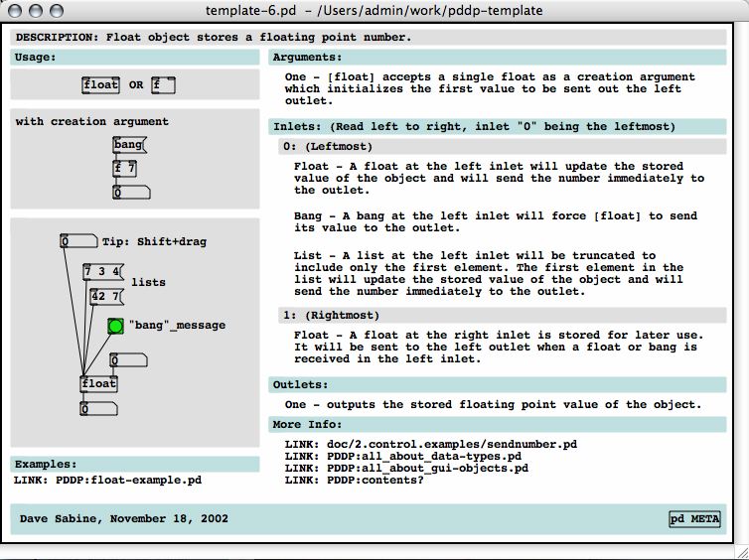Click the window zoom button
Viewport: 749px width, 560px height.
click(x=57, y=11)
